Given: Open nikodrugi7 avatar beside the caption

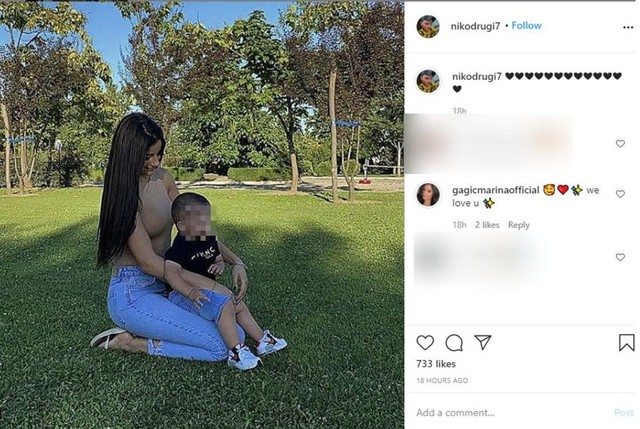Looking at the screenshot, I should coord(428,81).
